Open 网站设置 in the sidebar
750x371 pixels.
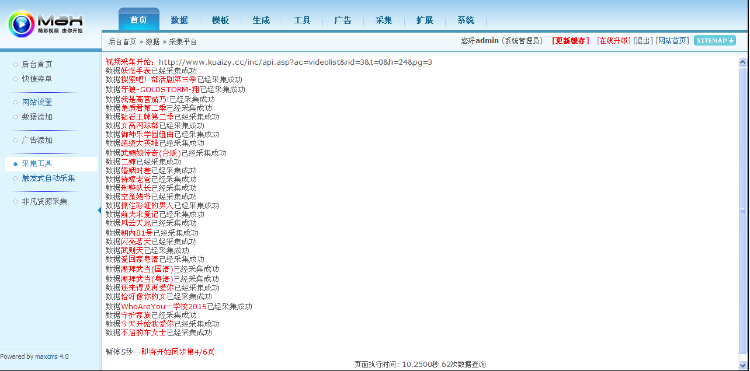click(37, 102)
